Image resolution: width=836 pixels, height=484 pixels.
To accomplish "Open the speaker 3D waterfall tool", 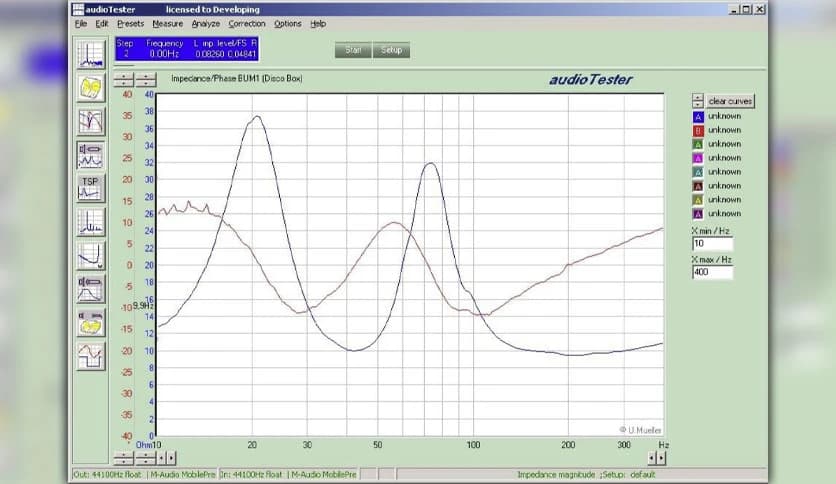I will pyautogui.click(x=91, y=322).
